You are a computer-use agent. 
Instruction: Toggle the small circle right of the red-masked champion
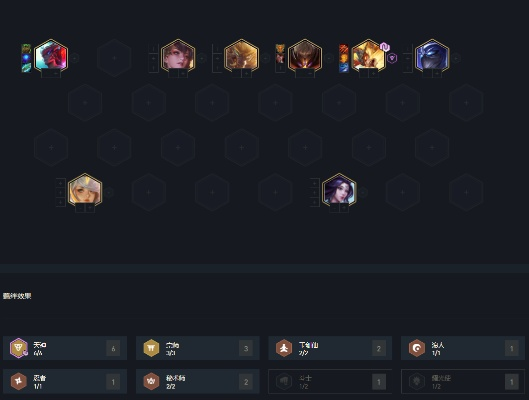pos(75,58)
